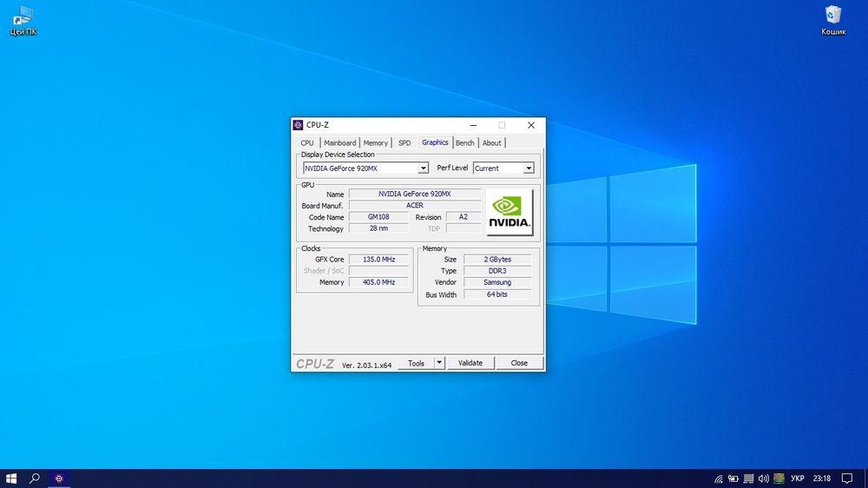Switch to the Bench tab
This screenshot has width=868, height=488.
(x=465, y=143)
